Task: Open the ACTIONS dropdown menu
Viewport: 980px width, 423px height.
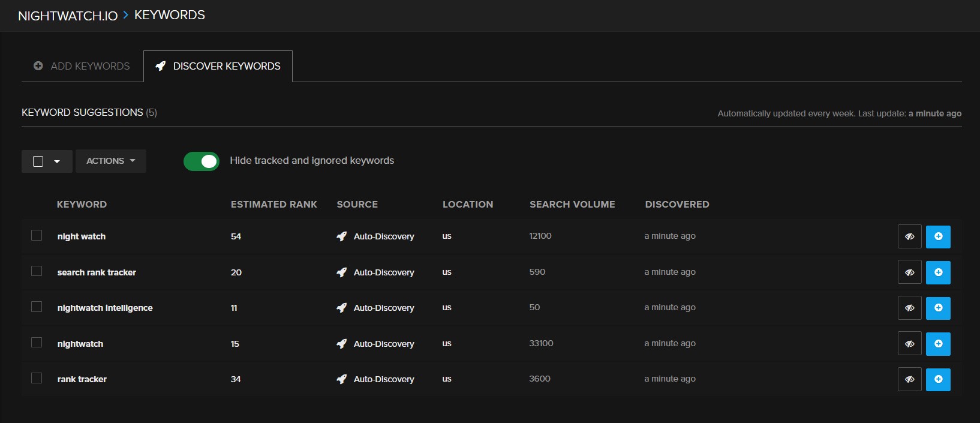Action: [x=111, y=161]
